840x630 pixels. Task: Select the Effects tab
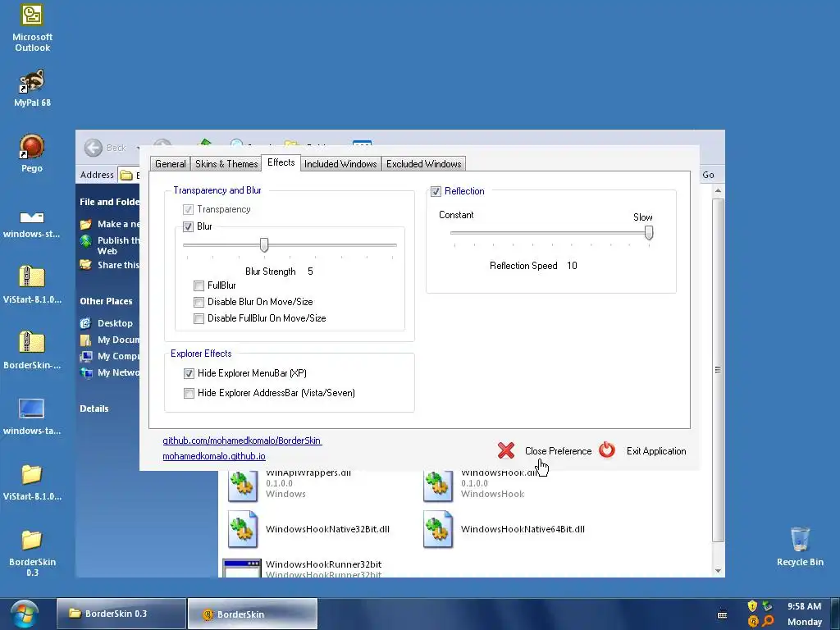point(281,162)
